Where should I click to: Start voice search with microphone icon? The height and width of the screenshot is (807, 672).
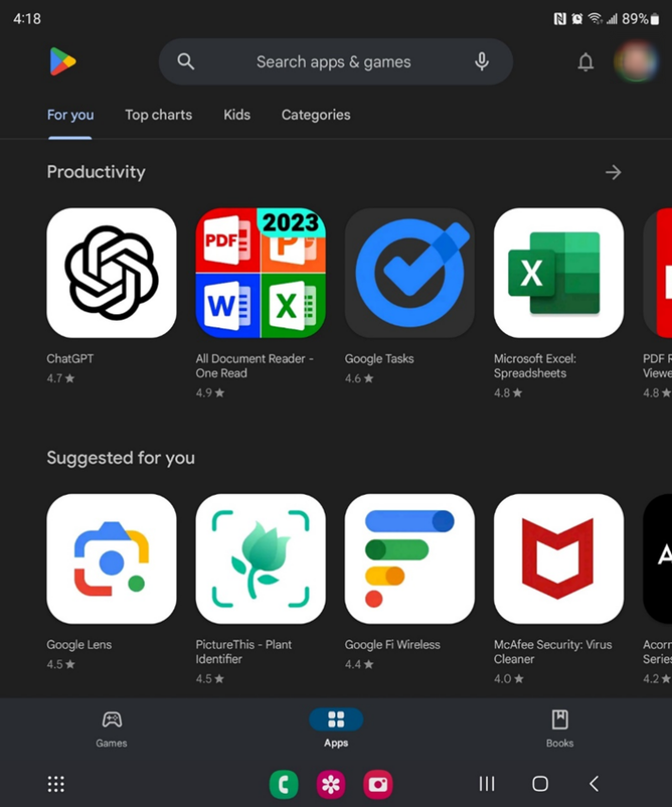click(482, 61)
